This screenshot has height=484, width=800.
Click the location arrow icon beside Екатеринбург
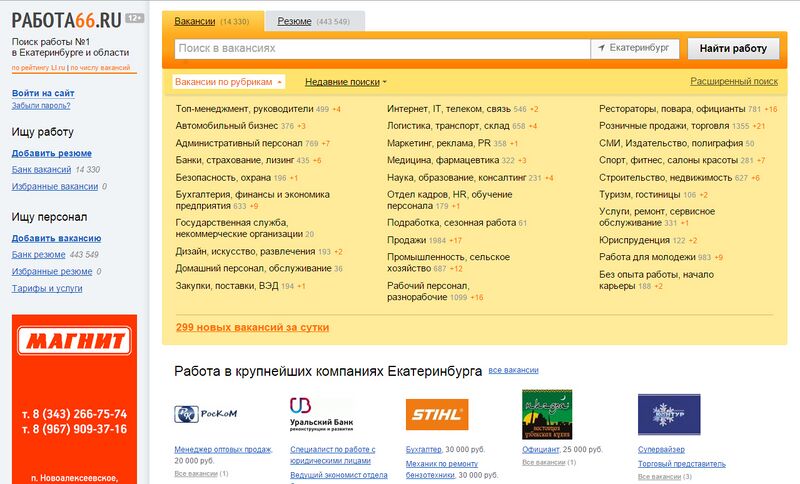click(x=602, y=47)
